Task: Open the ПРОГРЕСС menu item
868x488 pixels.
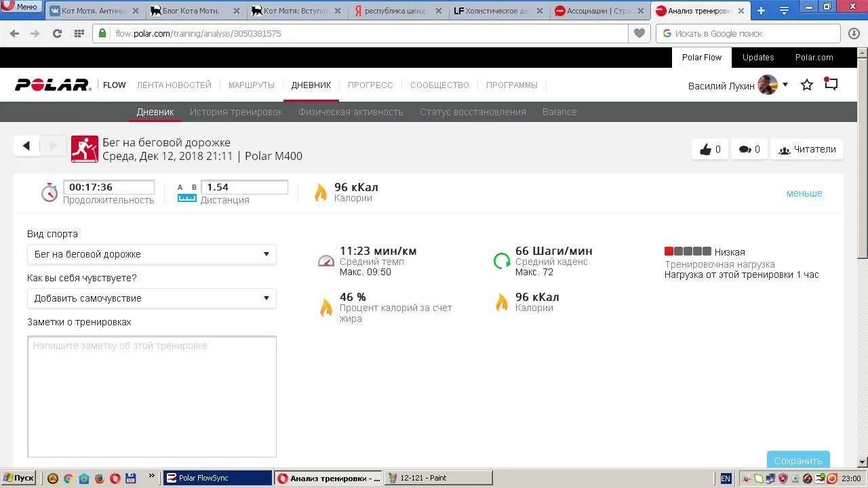Action: pos(370,85)
